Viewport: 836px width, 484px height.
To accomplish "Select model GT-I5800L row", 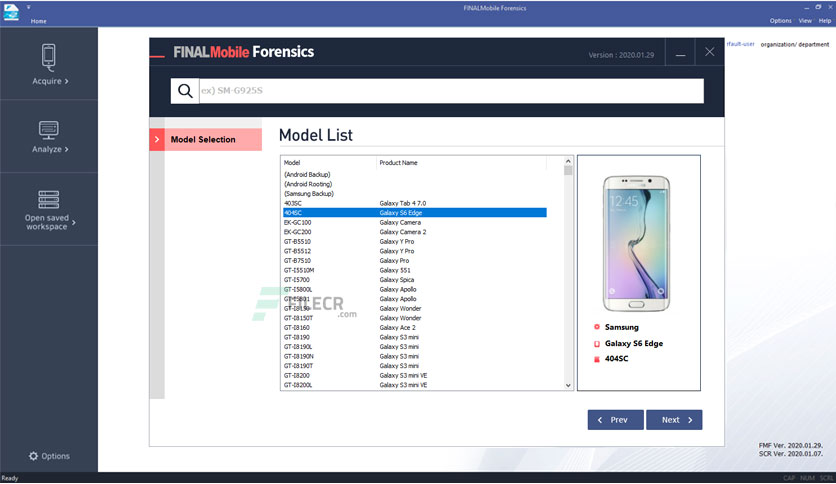I will click(x=415, y=289).
